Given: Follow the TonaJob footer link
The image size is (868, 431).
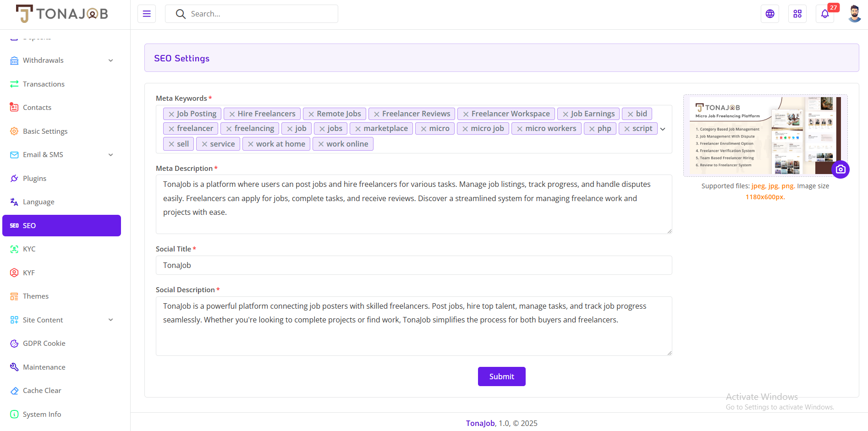Looking at the screenshot, I should [480, 423].
